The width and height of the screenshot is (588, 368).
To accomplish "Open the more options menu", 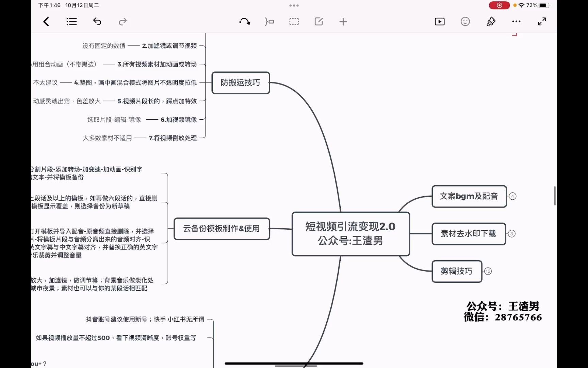I will 516,21.
